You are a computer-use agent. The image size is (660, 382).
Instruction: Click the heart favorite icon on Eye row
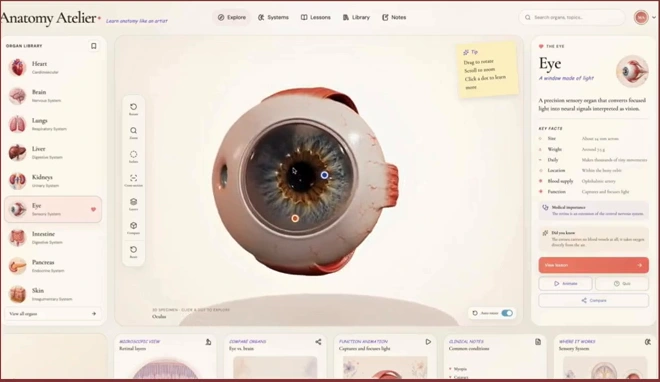tap(93, 209)
